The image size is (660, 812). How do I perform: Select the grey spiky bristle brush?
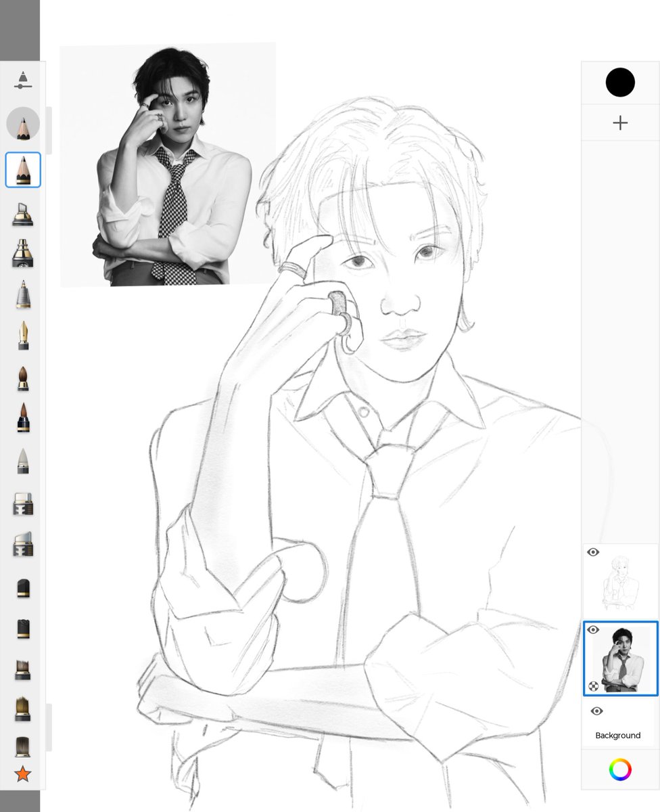[x=23, y=669]
